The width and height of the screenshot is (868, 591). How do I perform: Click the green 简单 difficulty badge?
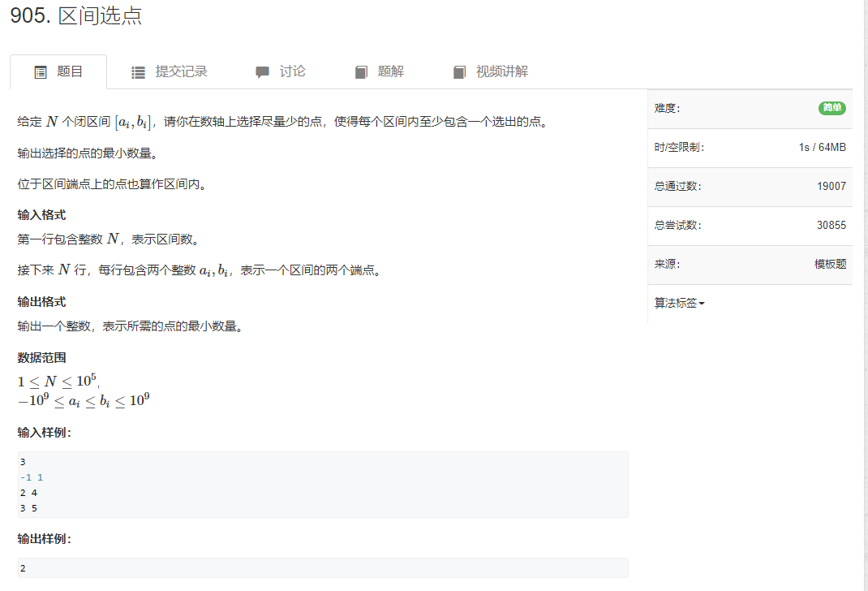[x=831, y=108]
